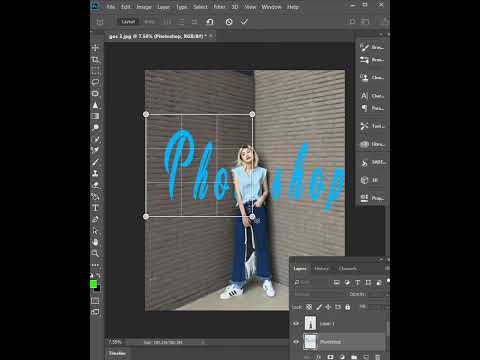The height and width of the screenshot is (360, 480).
Task: Select the Pen tool
Action: click(95, 219)
